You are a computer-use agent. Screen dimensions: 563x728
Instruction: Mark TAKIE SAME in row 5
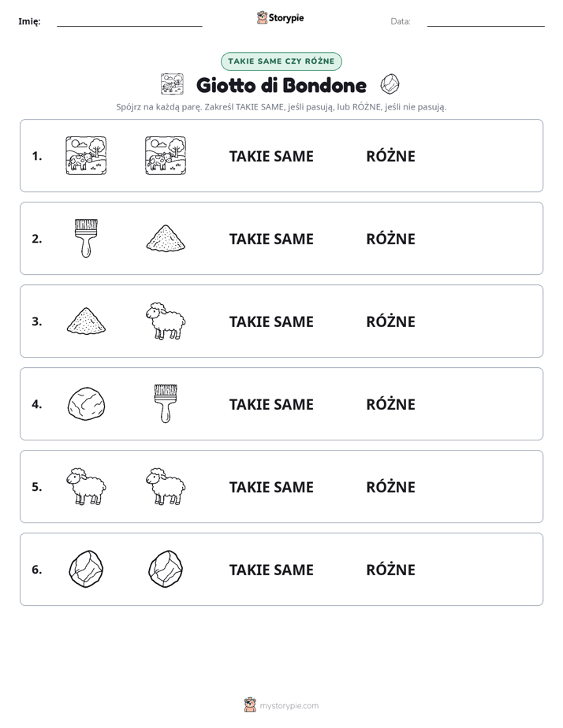[271, 488]
